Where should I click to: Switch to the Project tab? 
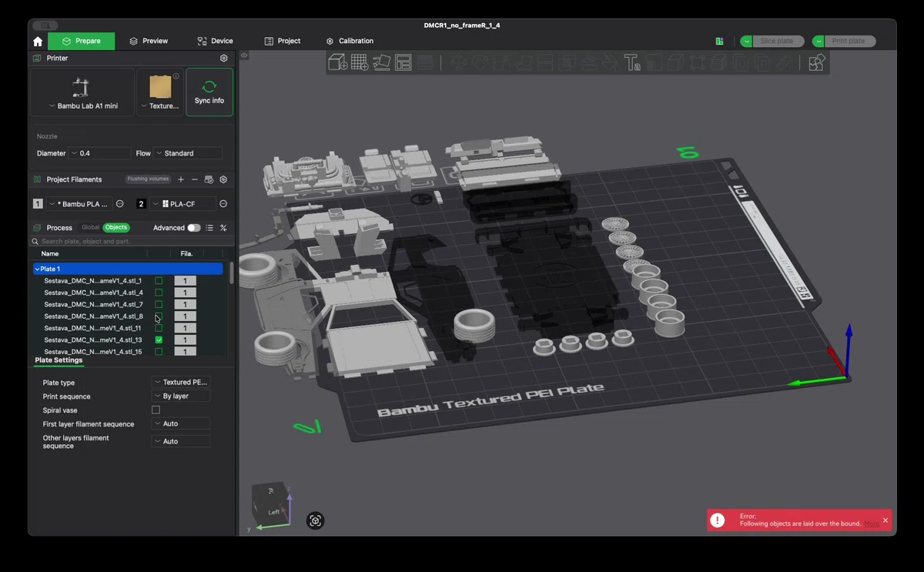[x=283, y=41]
